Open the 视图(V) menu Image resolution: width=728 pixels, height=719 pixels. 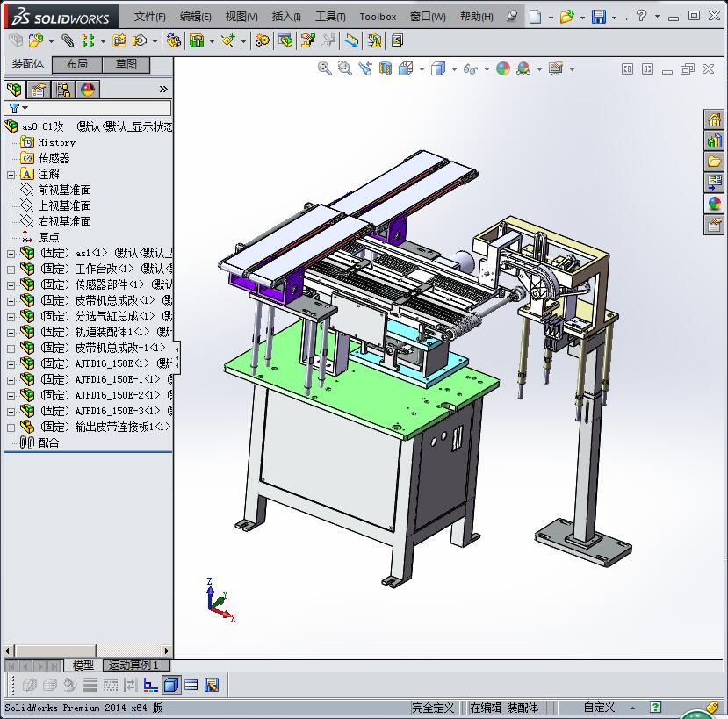coord(241,17)
